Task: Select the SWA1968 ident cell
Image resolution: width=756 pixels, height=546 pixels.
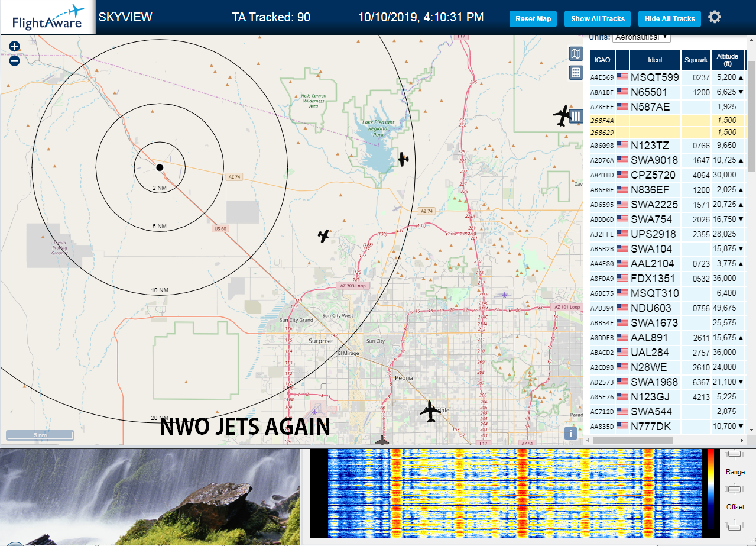Action: point(655,382)
